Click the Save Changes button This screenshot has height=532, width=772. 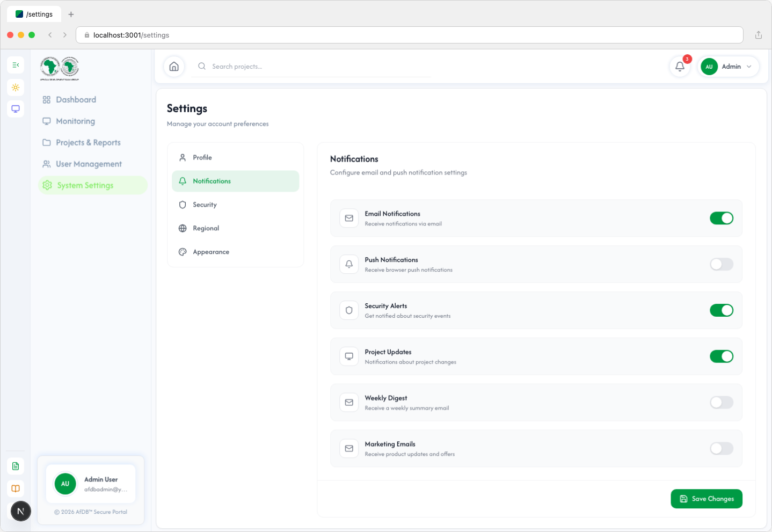coord(707,499)
